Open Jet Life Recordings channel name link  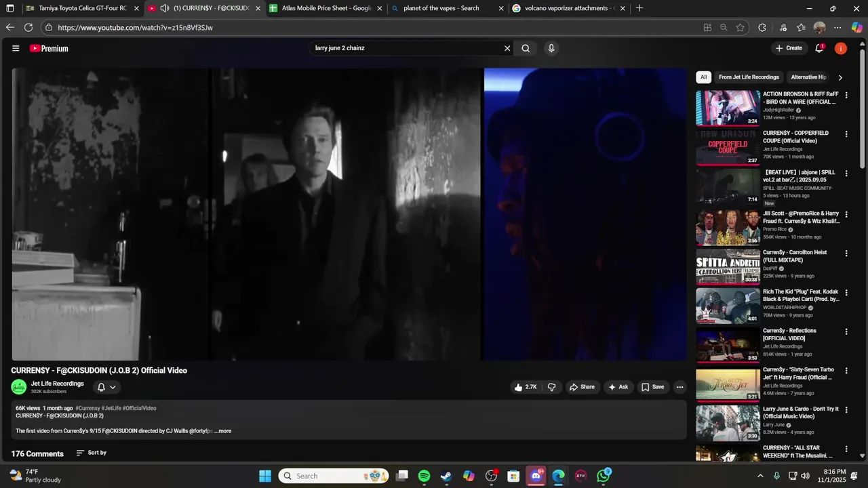[x=58, y=384]
